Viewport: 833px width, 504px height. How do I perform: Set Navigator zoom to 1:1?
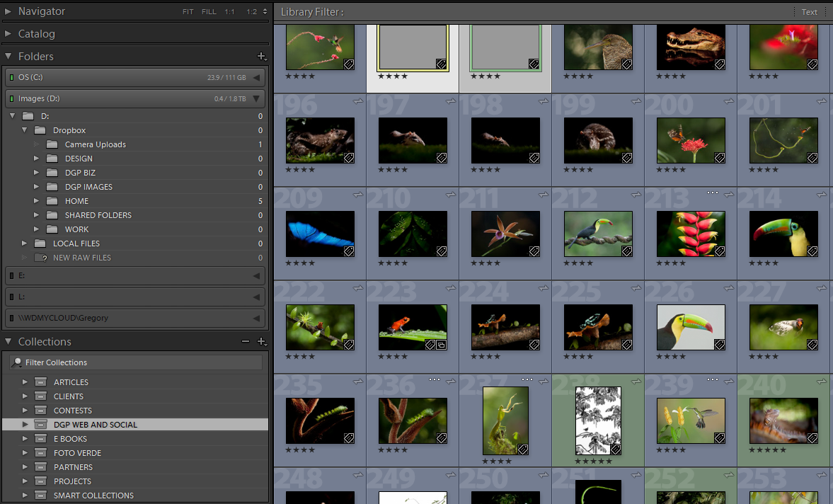[229, 12]
